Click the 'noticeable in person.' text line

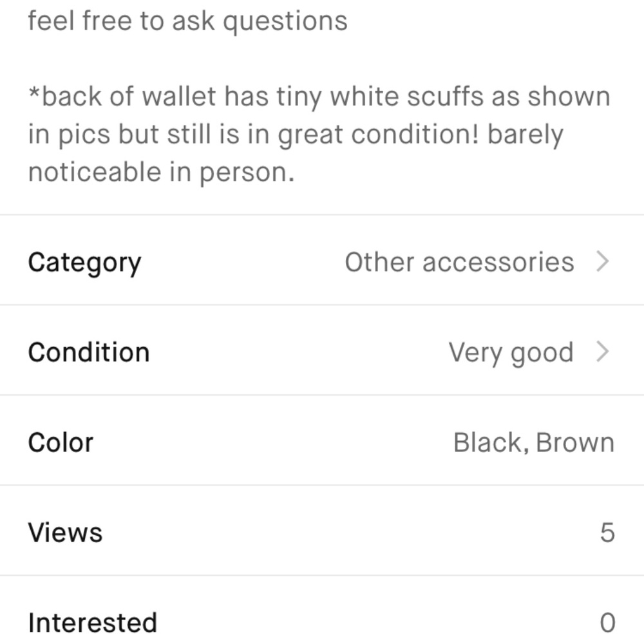[x=161, y=172]
